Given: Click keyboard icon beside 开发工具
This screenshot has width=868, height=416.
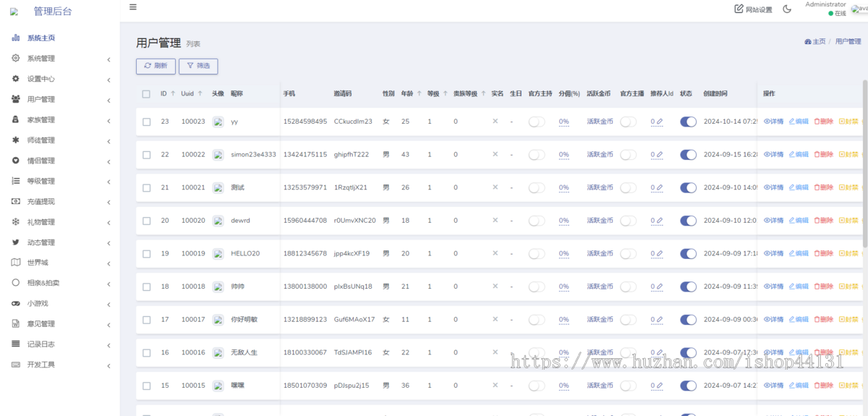Looking at the screenshot, I should pos(15,364).
